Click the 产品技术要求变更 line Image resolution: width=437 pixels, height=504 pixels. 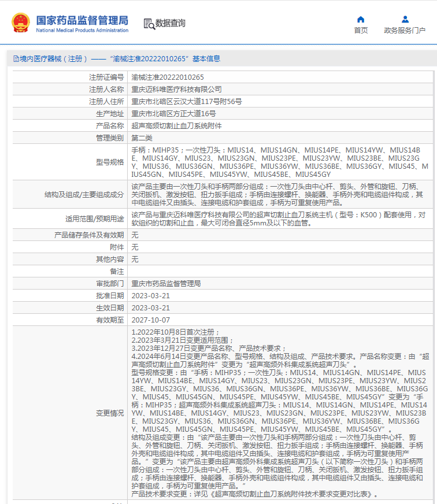tap(255, 494)
